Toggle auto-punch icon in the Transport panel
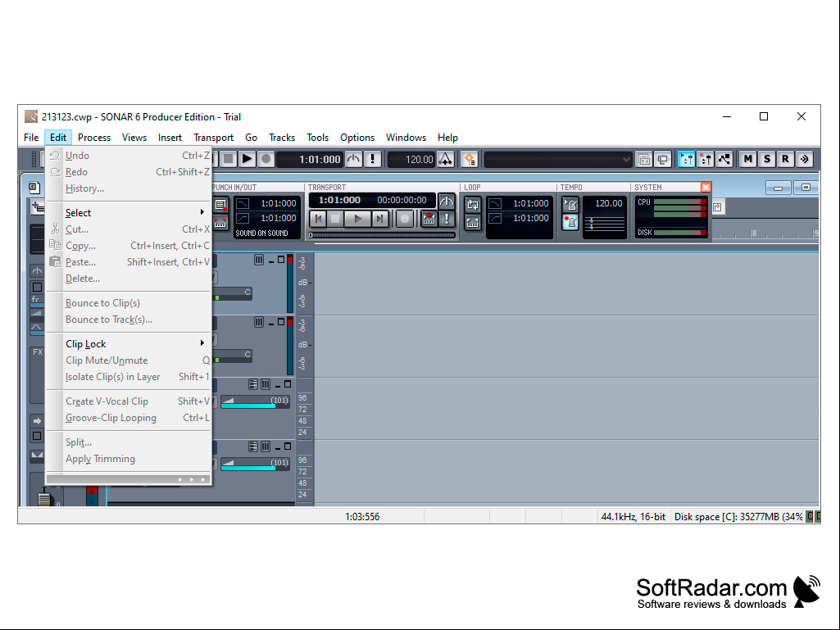 pos(429,219)
